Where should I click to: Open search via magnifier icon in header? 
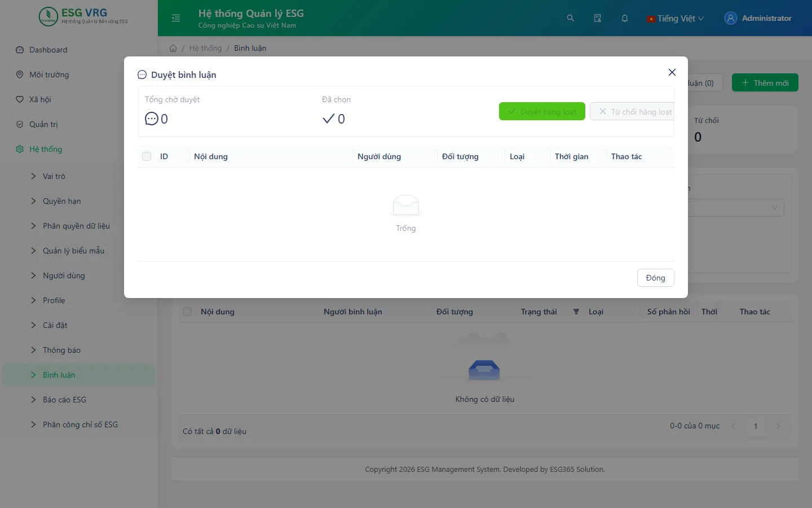[x=571, y=18]
